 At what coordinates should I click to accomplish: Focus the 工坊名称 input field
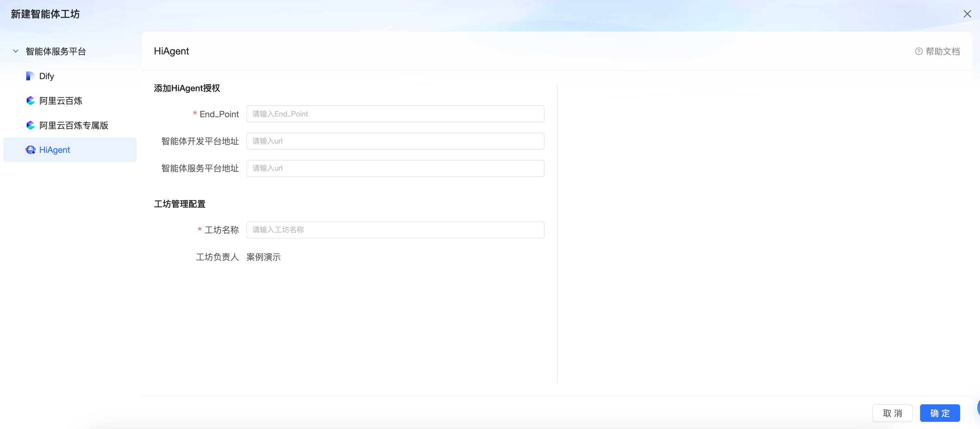tap(395, 230)
